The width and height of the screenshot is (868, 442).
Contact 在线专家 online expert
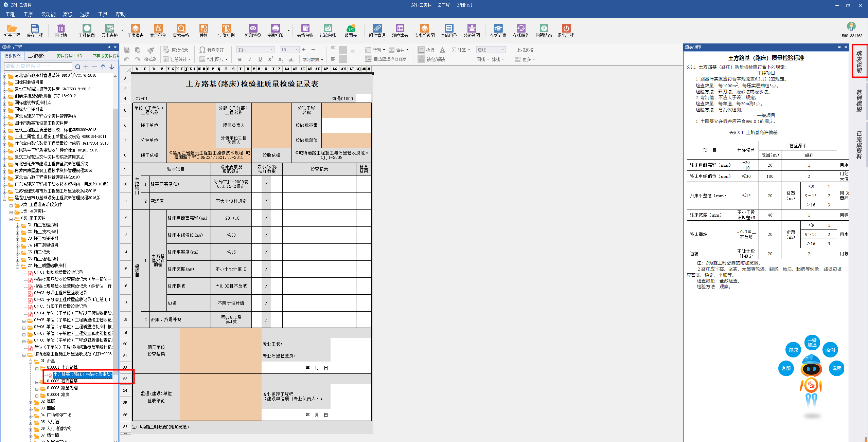point(498,31)
